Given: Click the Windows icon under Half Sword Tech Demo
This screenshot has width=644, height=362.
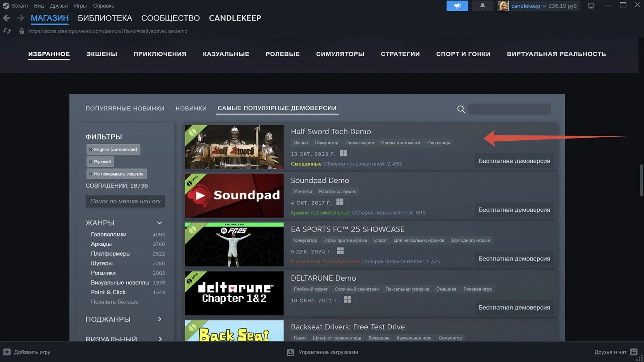Looking at the screenshot, I should pyautogui.click(x=343, y=153).
